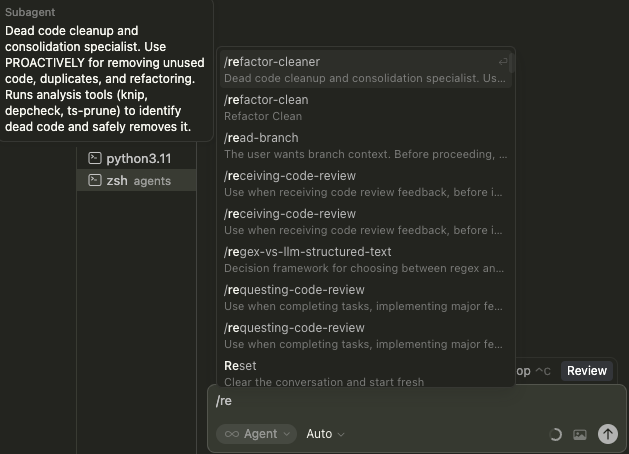Open the Agent mode dropdown
Screen dimensions: 629x454
pos(257,434)
